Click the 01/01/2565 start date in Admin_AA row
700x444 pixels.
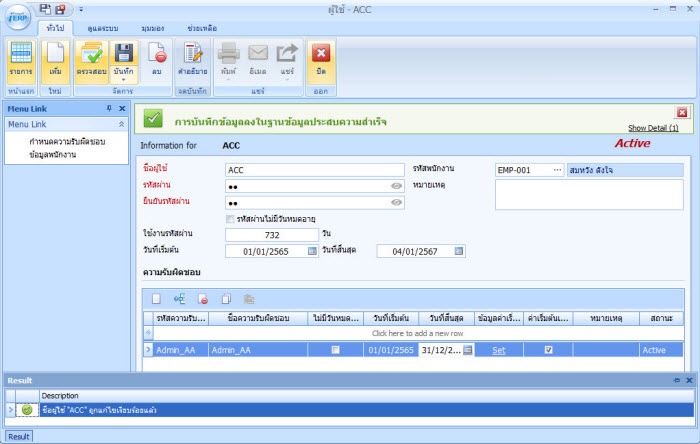click(391, 350)
